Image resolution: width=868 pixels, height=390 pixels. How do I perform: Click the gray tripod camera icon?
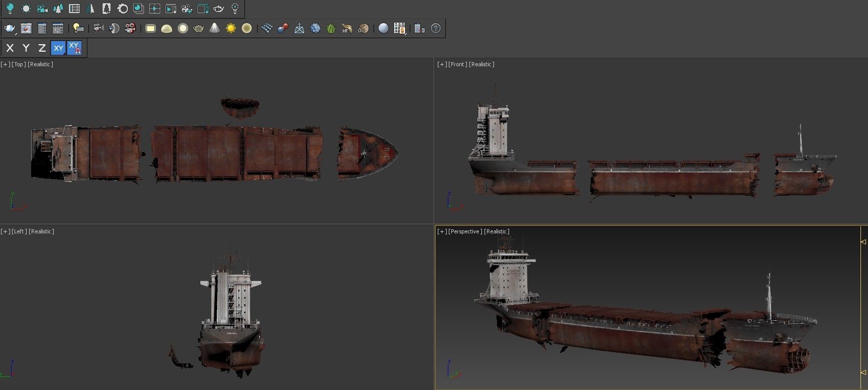pos(98,29)
